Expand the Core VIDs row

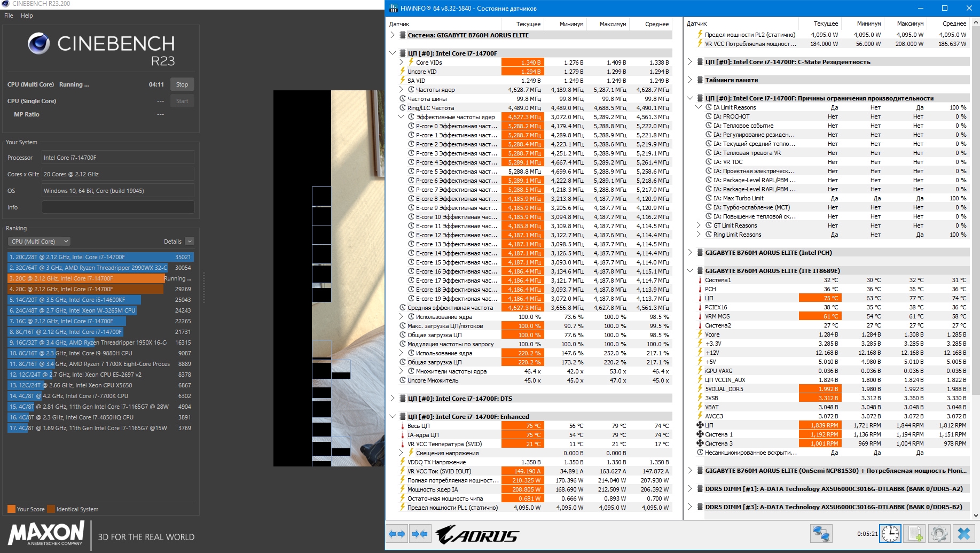[402, 63]
